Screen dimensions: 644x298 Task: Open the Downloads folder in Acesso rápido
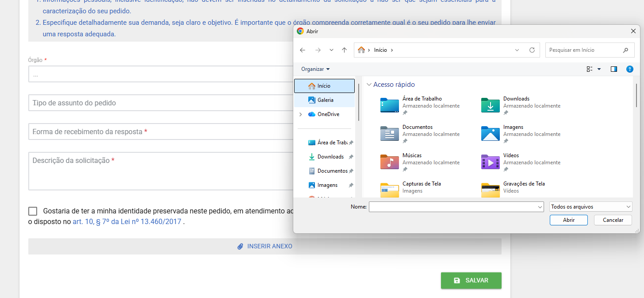tap(490, 105)
